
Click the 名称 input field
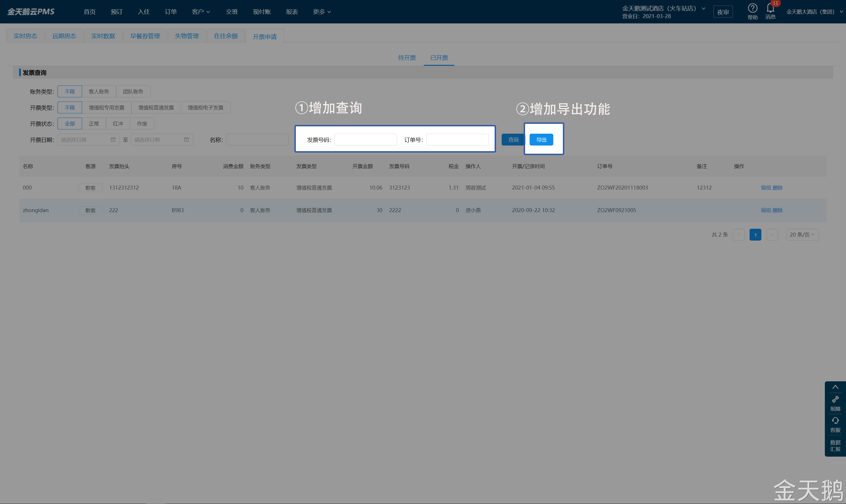pos(257,140)
